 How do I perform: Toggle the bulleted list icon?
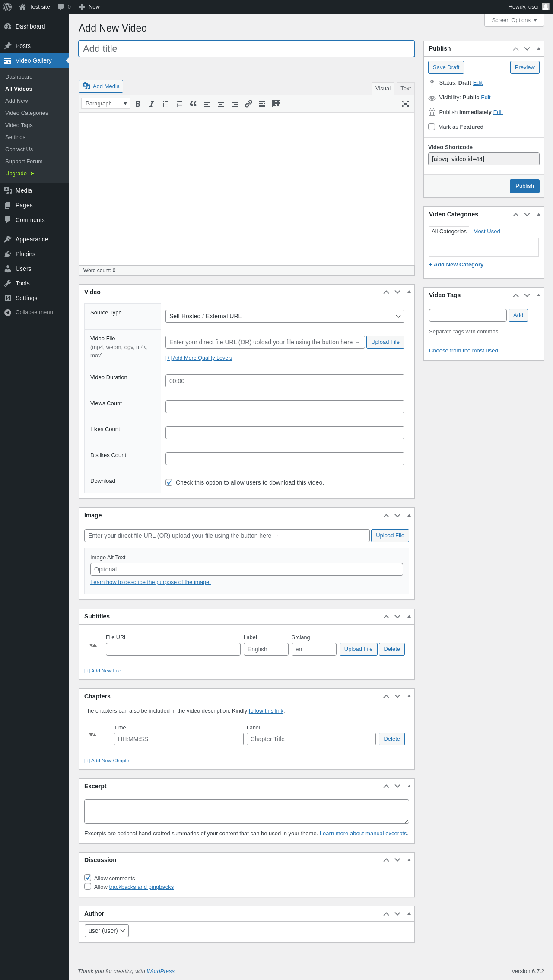165,104
